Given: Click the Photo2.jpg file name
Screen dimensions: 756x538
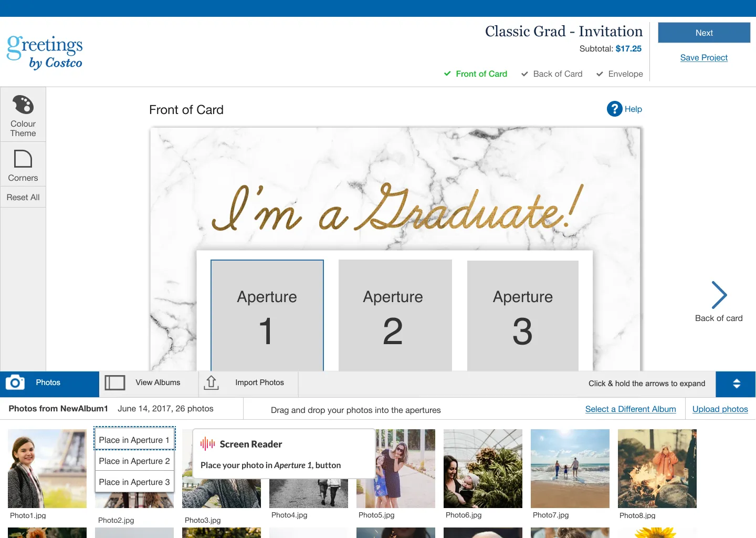Looking at the screenshot, I should (116, 520).
